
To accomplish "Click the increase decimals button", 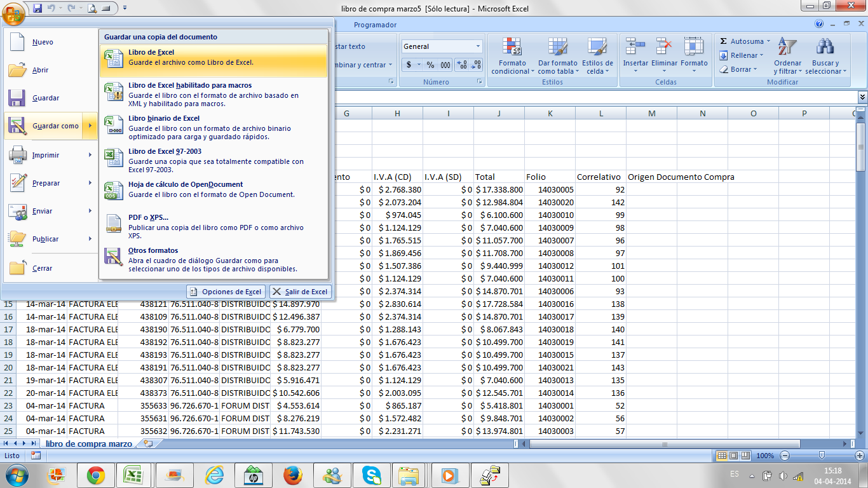I will coord(462,65).
